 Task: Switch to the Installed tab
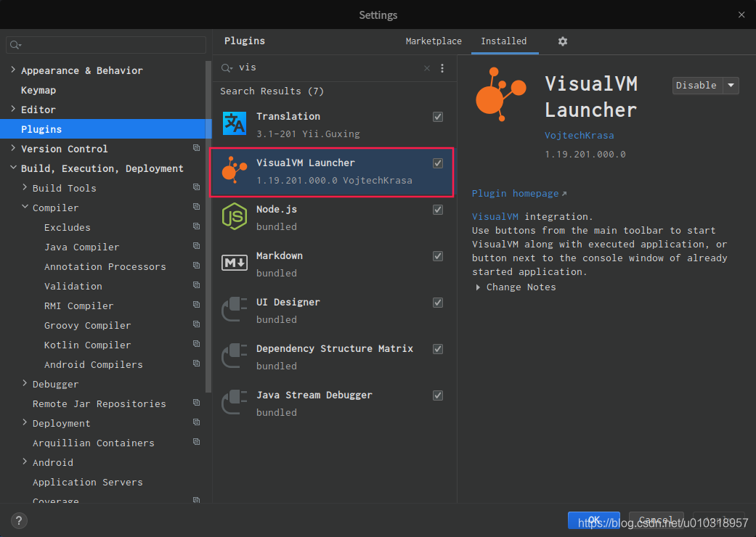[504, 41]
